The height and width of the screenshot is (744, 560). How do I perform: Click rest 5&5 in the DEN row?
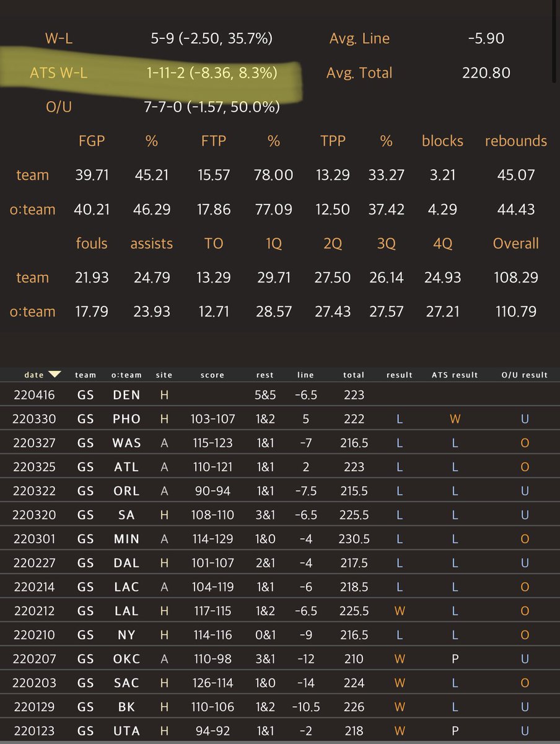pyautogui.click(x=265, y=395)
